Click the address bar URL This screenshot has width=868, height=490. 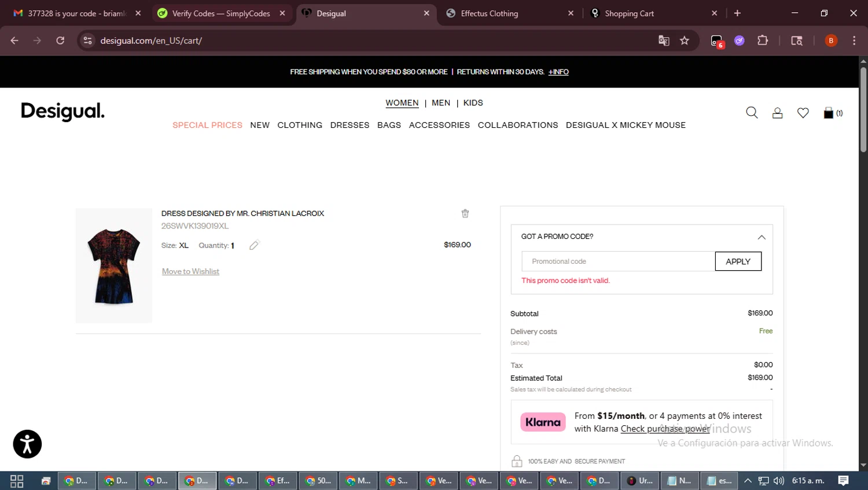[x=151, y=40]
